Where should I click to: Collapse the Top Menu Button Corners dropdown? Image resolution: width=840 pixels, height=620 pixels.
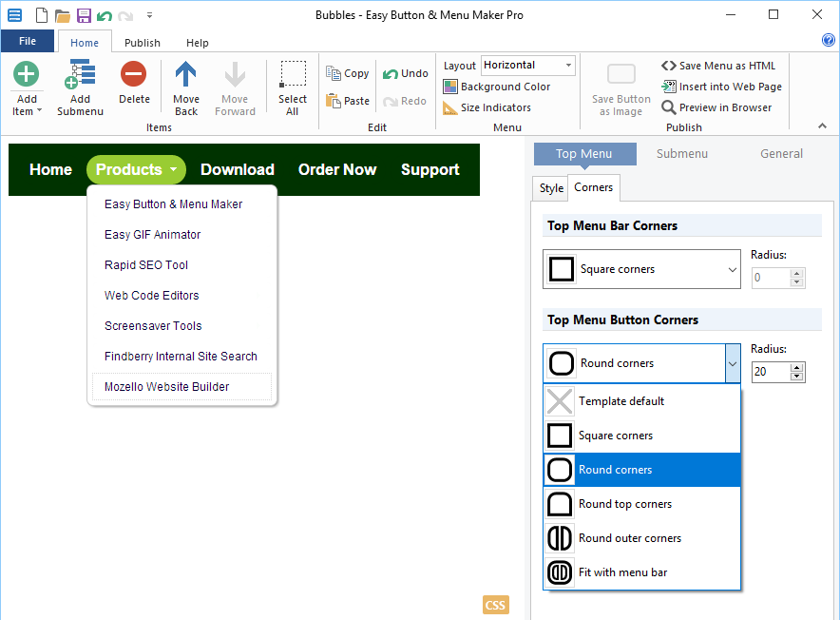732,363
